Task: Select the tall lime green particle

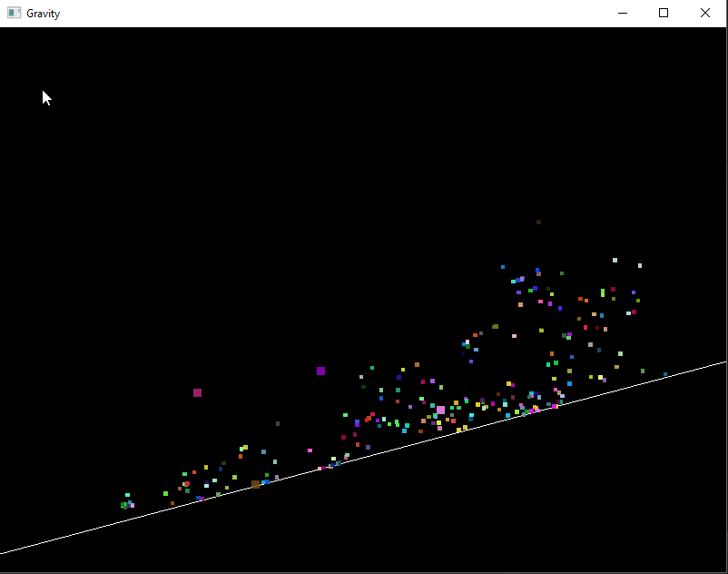Action: tap(603, 292)
